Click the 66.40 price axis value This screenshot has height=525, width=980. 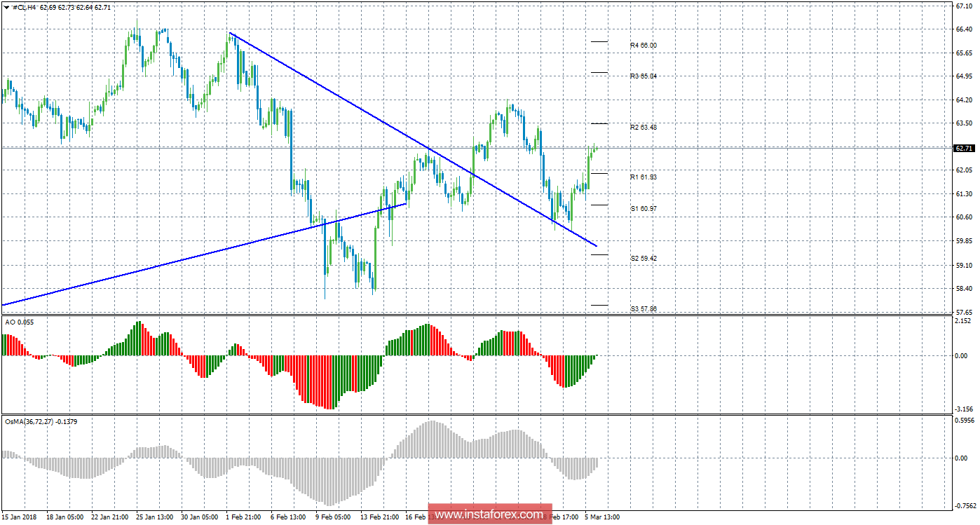pos(963,29)
